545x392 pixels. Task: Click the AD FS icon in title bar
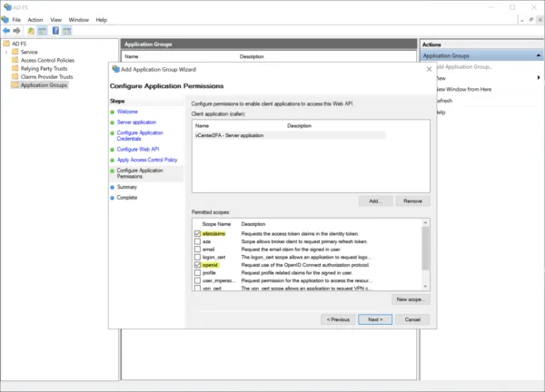[x=7, y=7]
